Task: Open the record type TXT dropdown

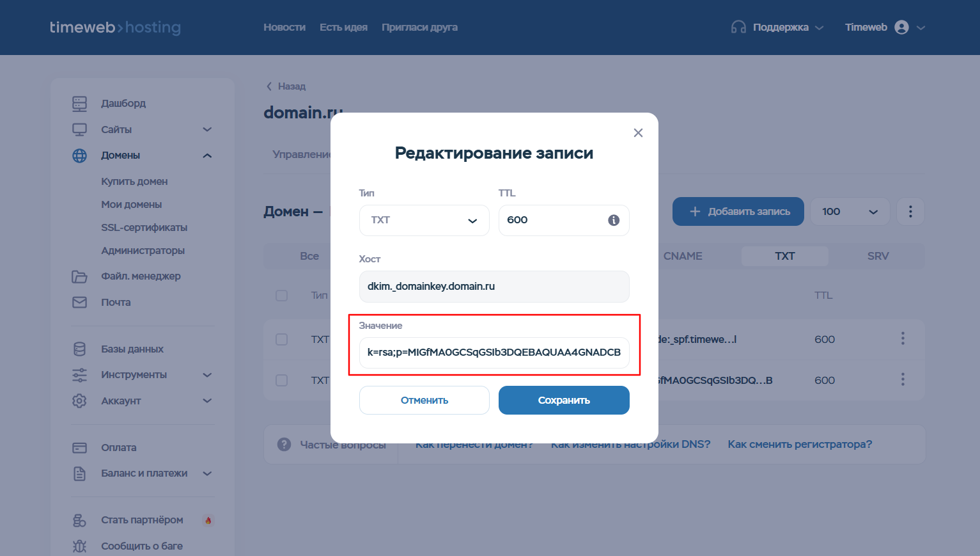Action: [424, 220]
